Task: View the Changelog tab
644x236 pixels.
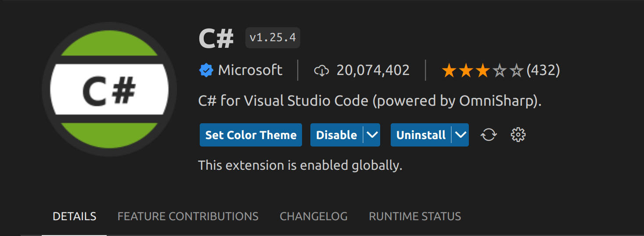Action: (313, 216)
